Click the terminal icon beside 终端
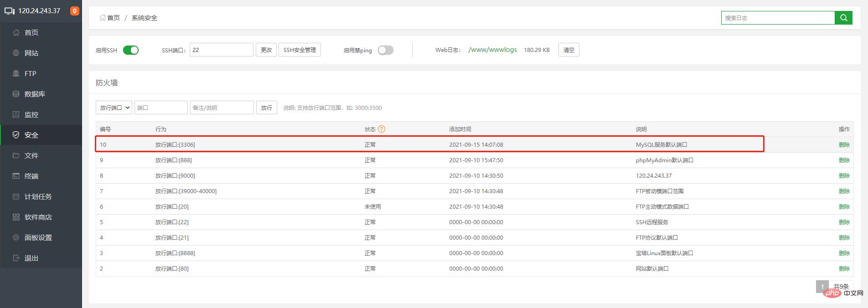The width and height of the screenshot is (868, 308). point(16,176)
